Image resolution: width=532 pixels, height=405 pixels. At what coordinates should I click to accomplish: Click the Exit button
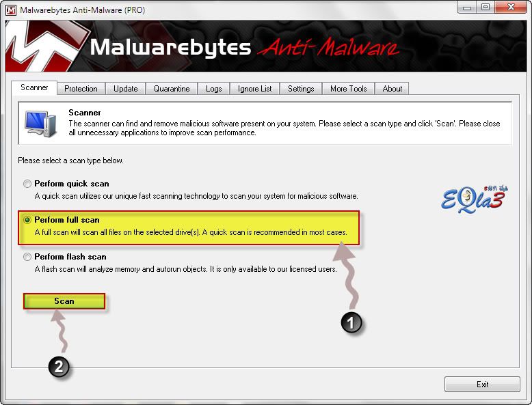coord(482,385)
